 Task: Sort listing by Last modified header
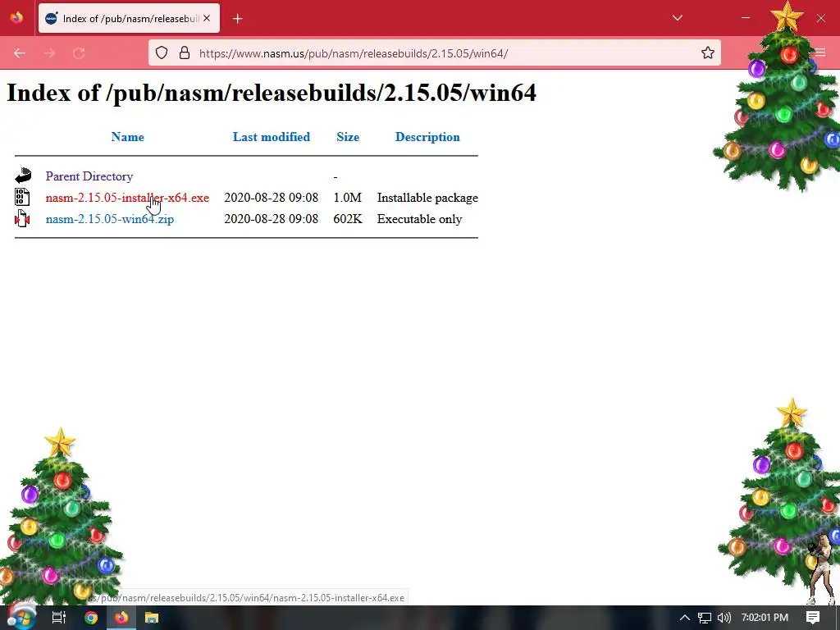point(271,137)
